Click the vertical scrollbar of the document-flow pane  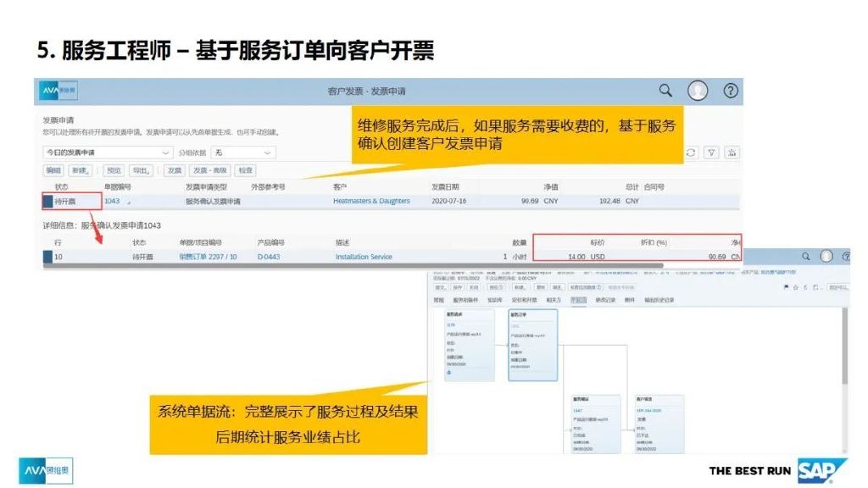tap(845, 346)
